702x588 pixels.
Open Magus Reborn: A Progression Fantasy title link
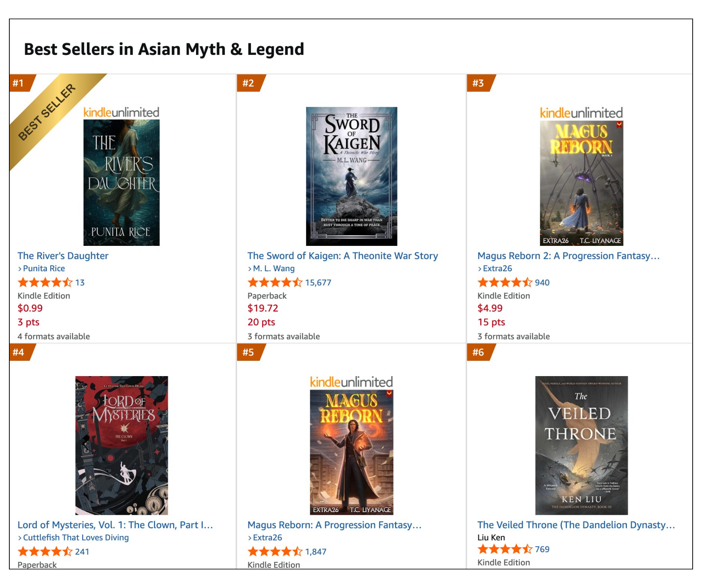pos(334,525)
